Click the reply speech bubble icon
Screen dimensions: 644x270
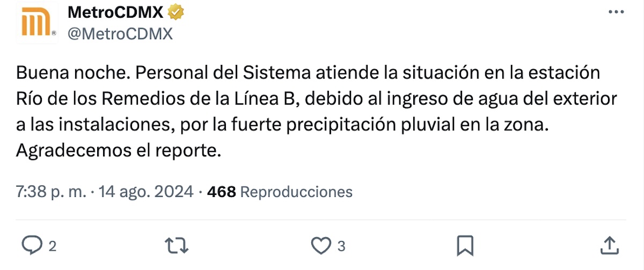[x=32, y=246]
